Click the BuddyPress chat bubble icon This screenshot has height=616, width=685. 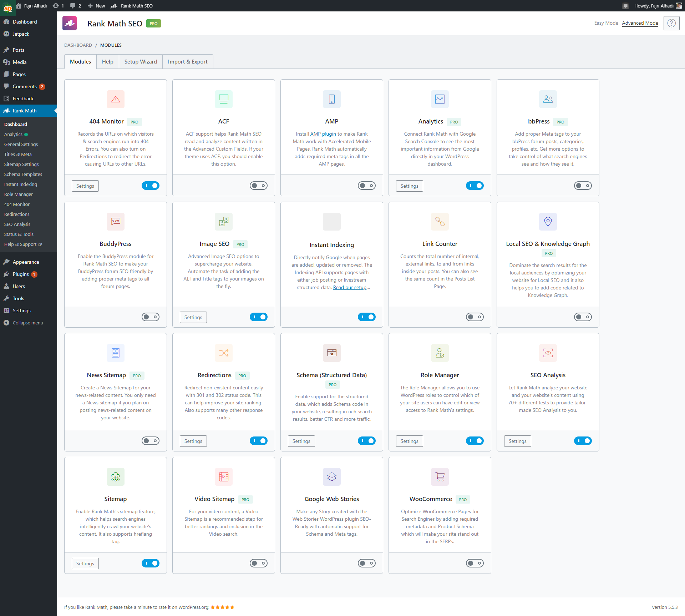(x=116, y=222)
